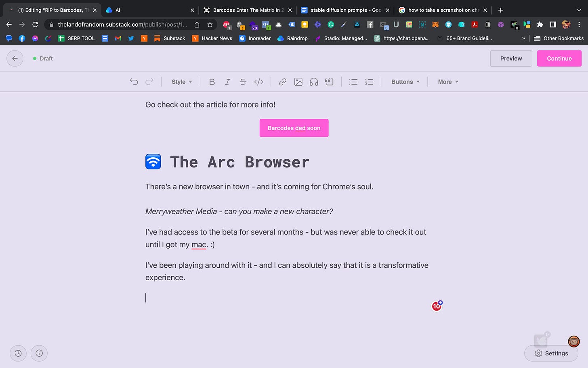
Task: Open the Google Docs bookmark icon
Action: coord(105,38)
